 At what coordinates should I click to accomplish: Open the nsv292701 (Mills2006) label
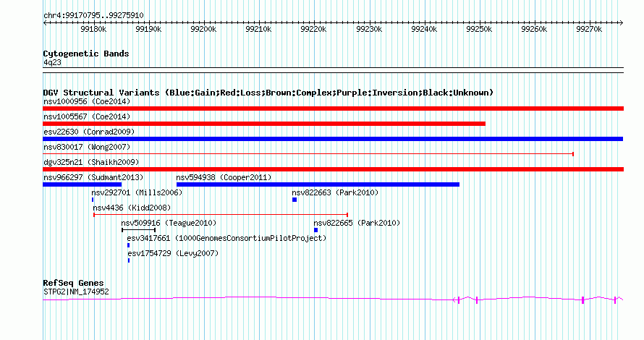pos(137,192)
